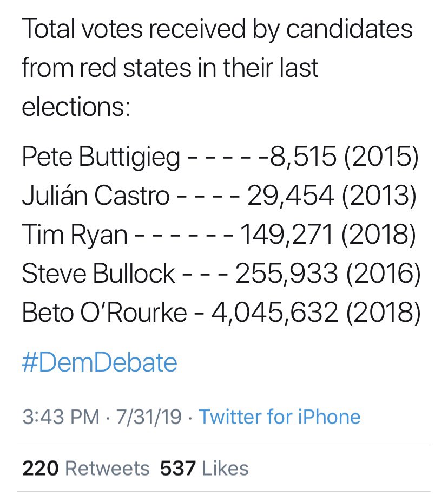
Task: View the 220 Retweets list
Action: pyautogui.click(x=86, y=468)
